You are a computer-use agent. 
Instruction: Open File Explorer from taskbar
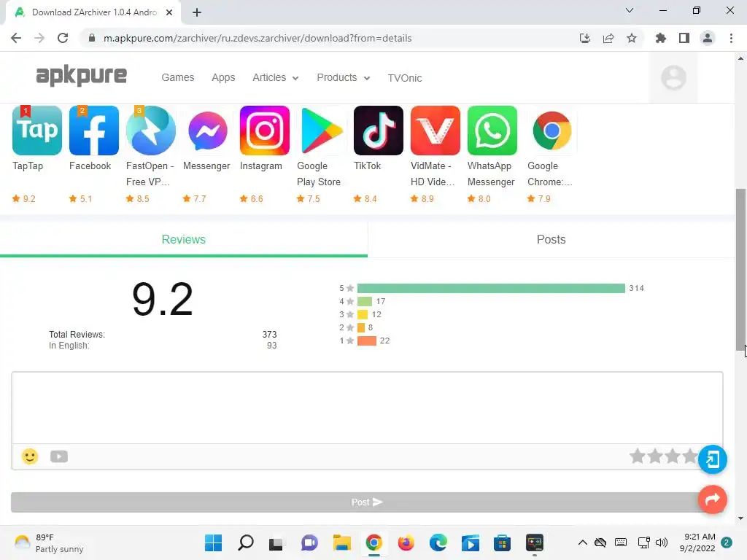pos(341,542)
